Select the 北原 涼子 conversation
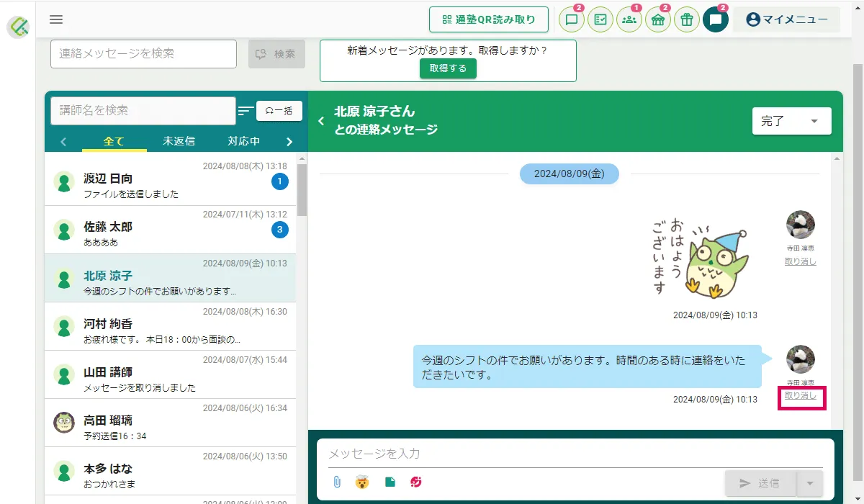This screenshot has height=504, width=864. [x=171, y=278]
